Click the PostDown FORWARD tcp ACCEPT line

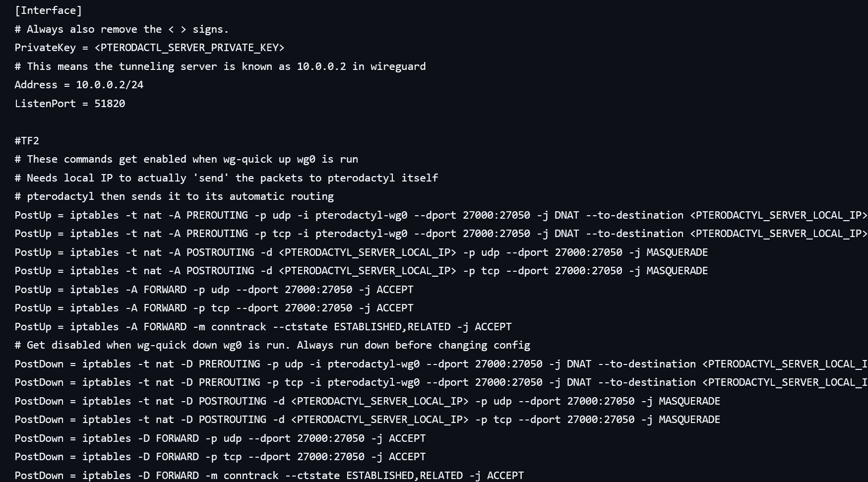[x=220, y=457]
